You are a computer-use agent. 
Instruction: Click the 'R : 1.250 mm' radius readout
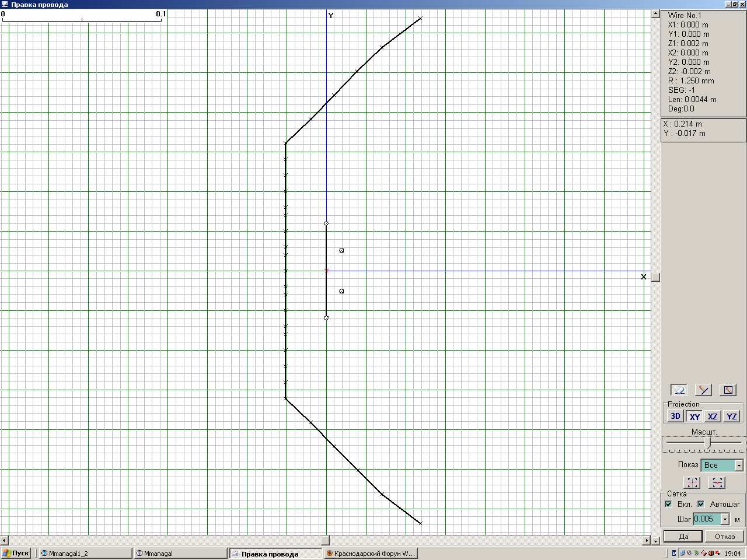(691, 80)
